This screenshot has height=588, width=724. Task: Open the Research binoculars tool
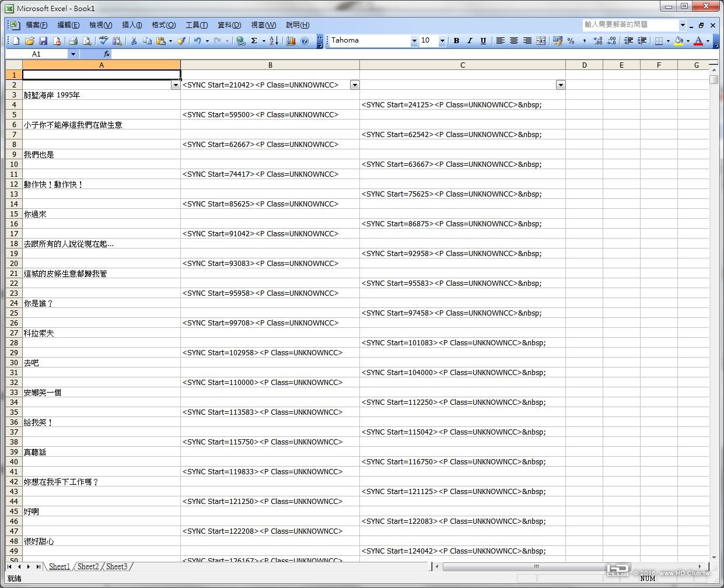click(x=117, y=41)
